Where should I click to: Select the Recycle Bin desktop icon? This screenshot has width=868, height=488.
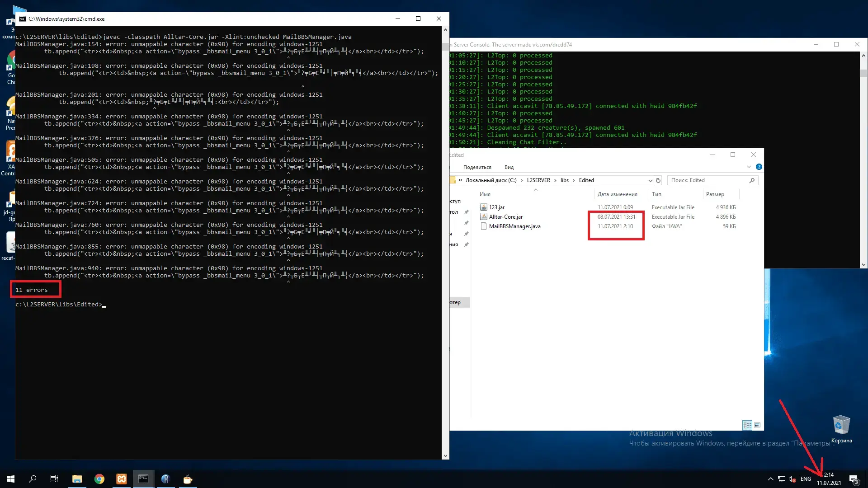click(x=841, y=429)
